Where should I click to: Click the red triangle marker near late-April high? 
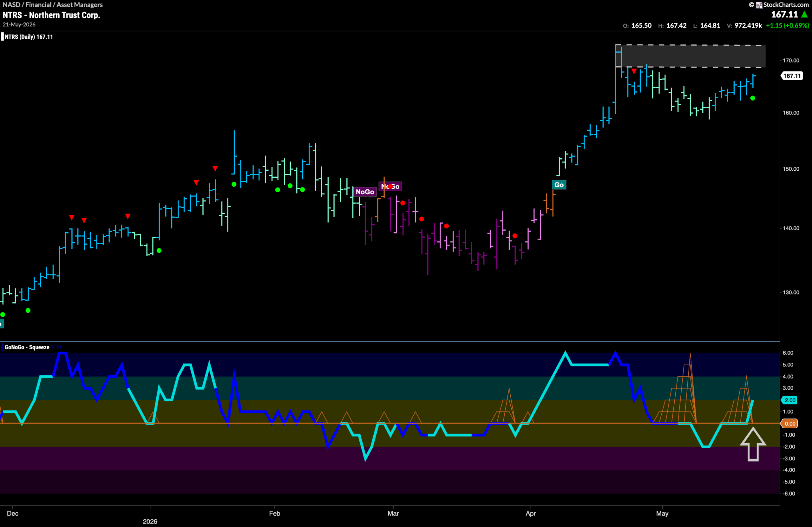pyautogui.click(x=634, y=71)
